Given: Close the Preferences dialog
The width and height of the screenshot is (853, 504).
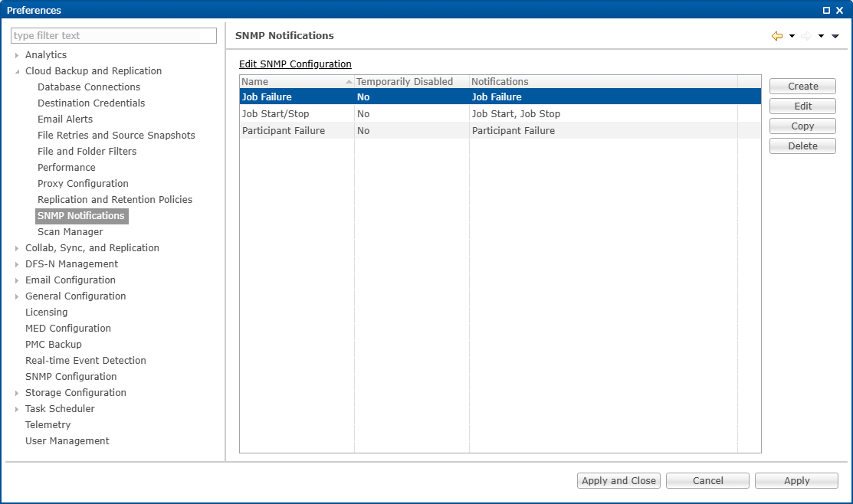Looking at the screenshot, I should pyautogui.click(x=839, y=10).
